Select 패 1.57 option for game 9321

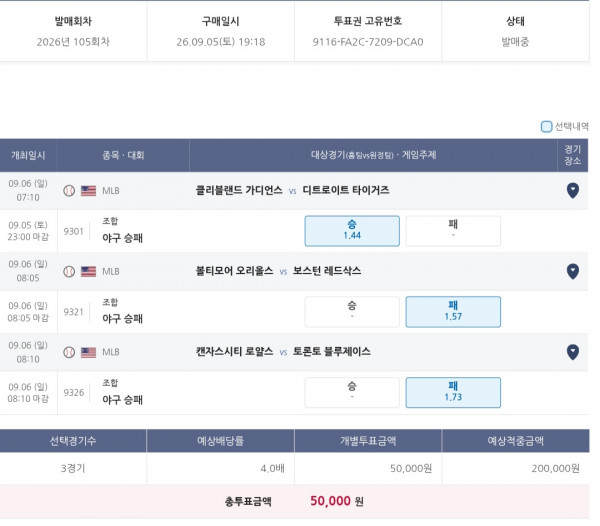pos(453,311)
